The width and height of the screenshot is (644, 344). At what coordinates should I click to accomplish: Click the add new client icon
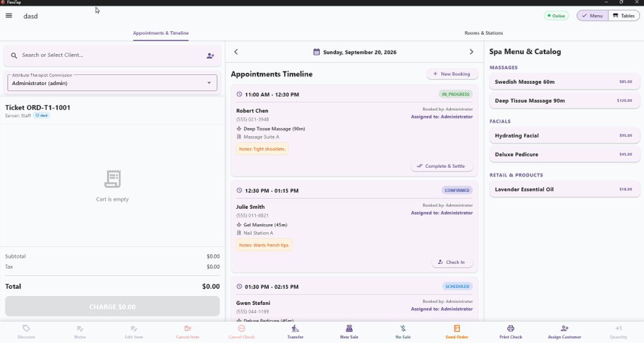[x=210, y=55]
